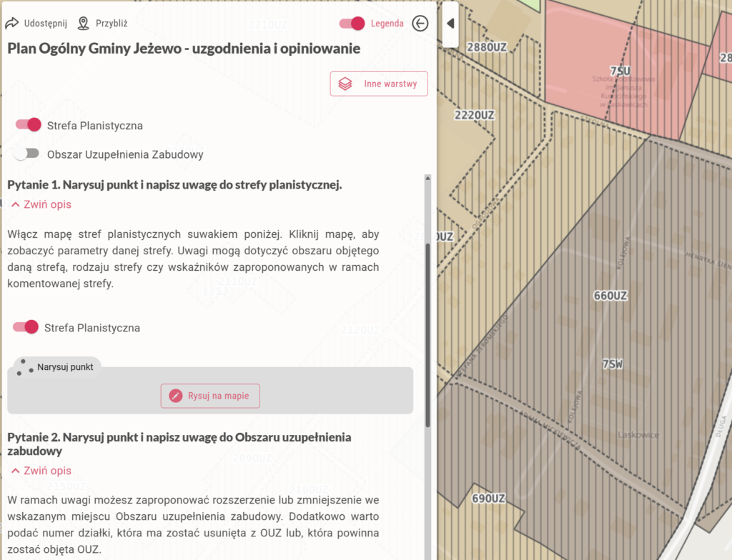732x560 pixels.
Task: Click the Plan Ogólny Gminy Jeżewo title
Action: click(184, 49)
